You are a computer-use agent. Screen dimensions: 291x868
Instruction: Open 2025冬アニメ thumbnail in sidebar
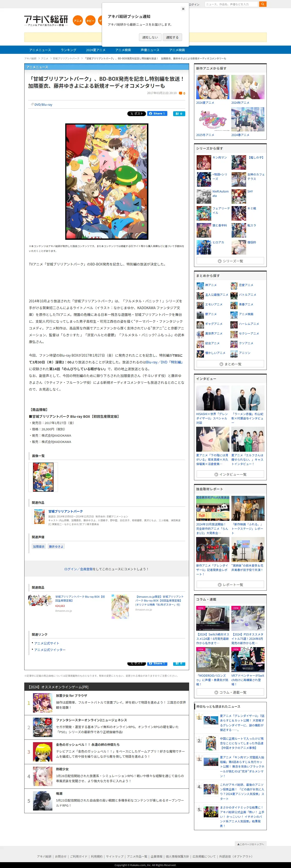coord(212,119)
